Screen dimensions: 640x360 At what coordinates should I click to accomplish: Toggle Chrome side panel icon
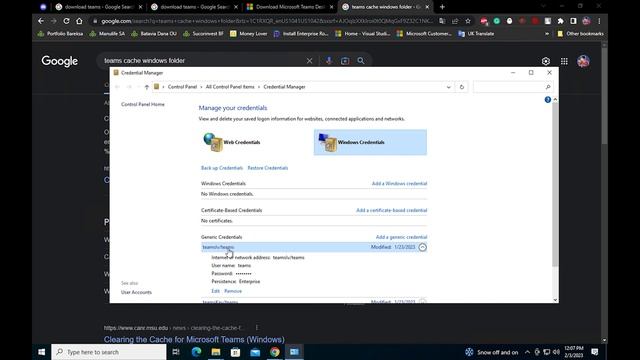pyautogui.click(x=573, y=21)
